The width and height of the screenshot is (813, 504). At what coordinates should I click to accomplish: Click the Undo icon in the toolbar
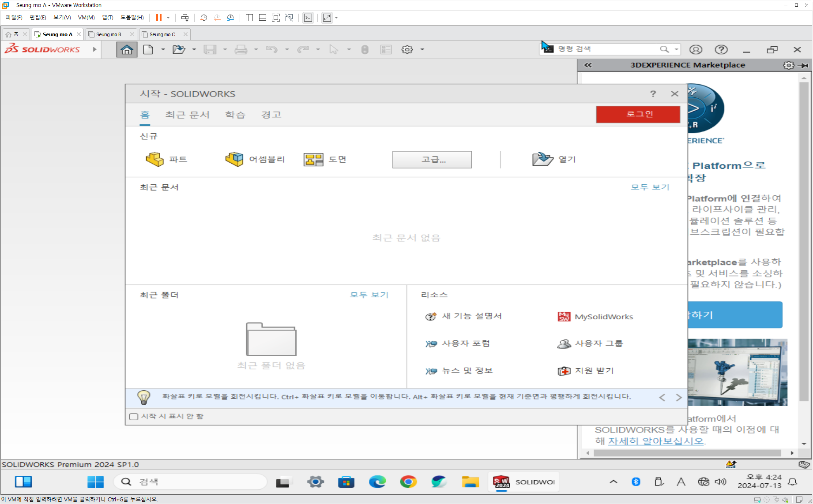[x=272, y=49]
